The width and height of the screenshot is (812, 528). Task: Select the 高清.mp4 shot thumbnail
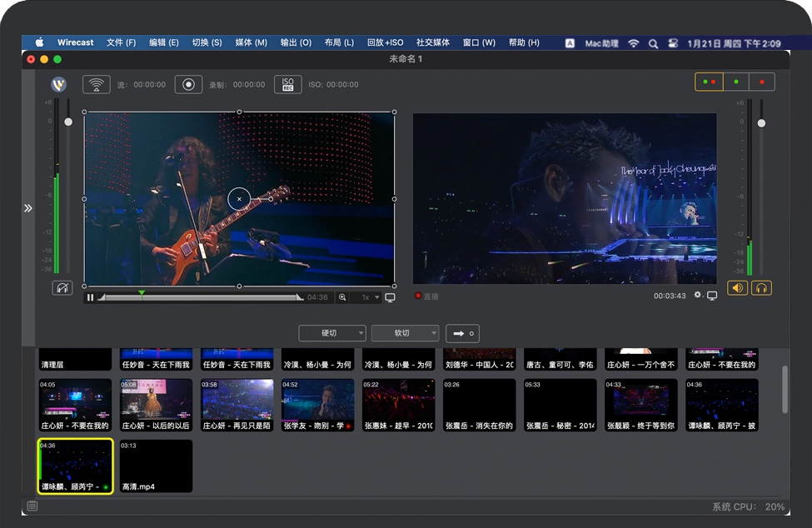pyautogui.click(x=156, y=466)
